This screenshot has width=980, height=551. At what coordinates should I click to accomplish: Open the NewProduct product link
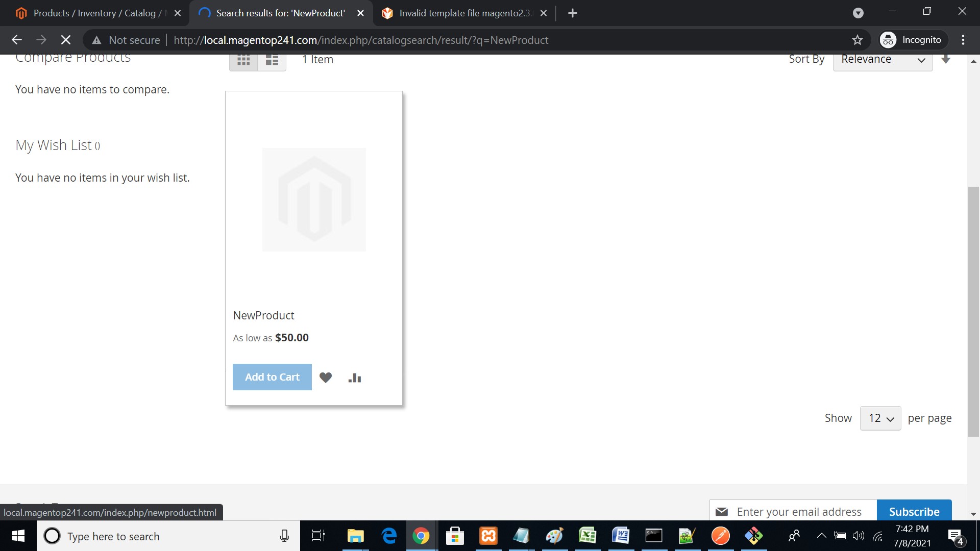coord(263,315)
